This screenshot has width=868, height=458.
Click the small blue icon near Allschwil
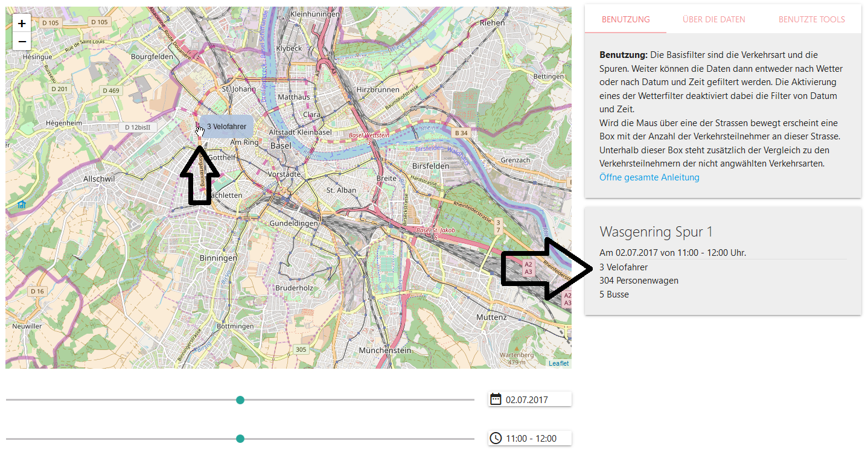coord(22,205)
